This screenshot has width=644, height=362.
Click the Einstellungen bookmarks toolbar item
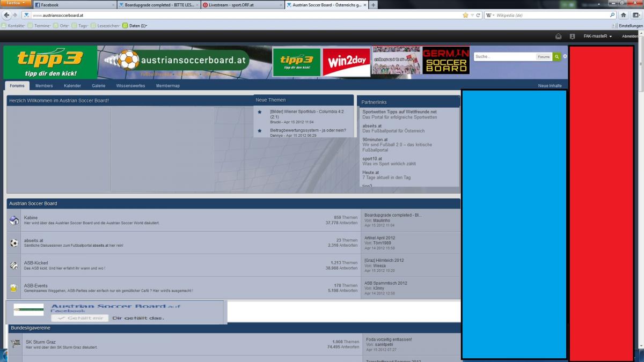628,25
